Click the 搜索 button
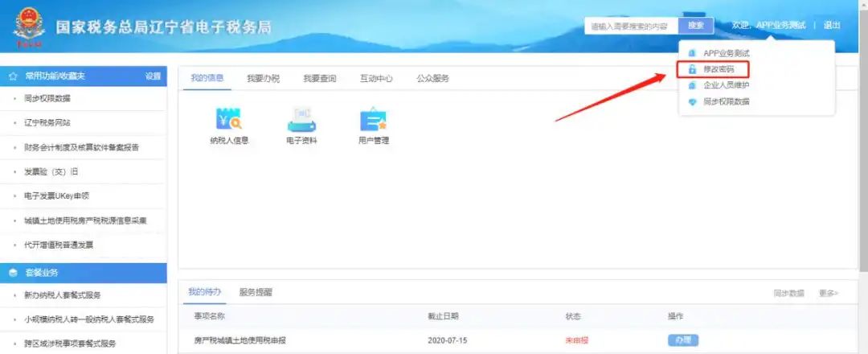The height and width of the screenshot is (354, 868). (x=696, y=26)
